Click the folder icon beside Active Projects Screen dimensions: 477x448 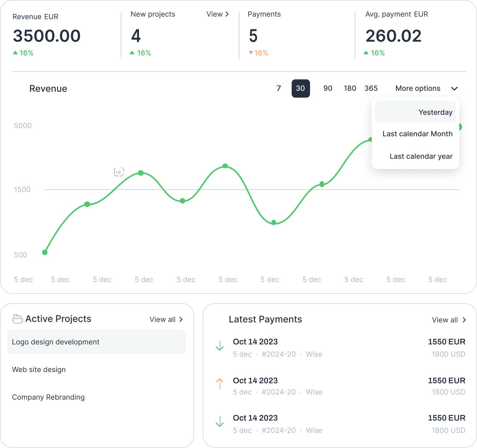(18, 319)
